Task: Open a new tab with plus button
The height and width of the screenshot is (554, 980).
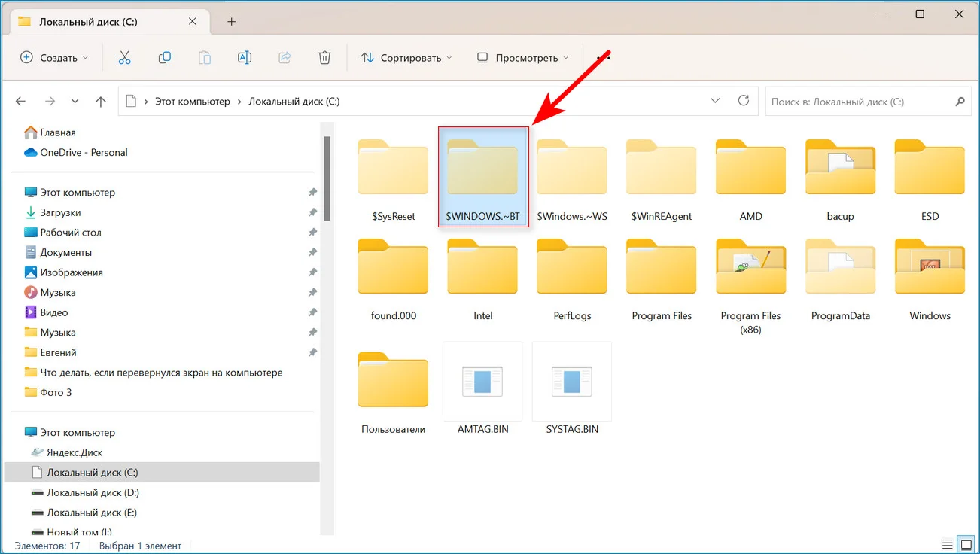Action: 231,21
